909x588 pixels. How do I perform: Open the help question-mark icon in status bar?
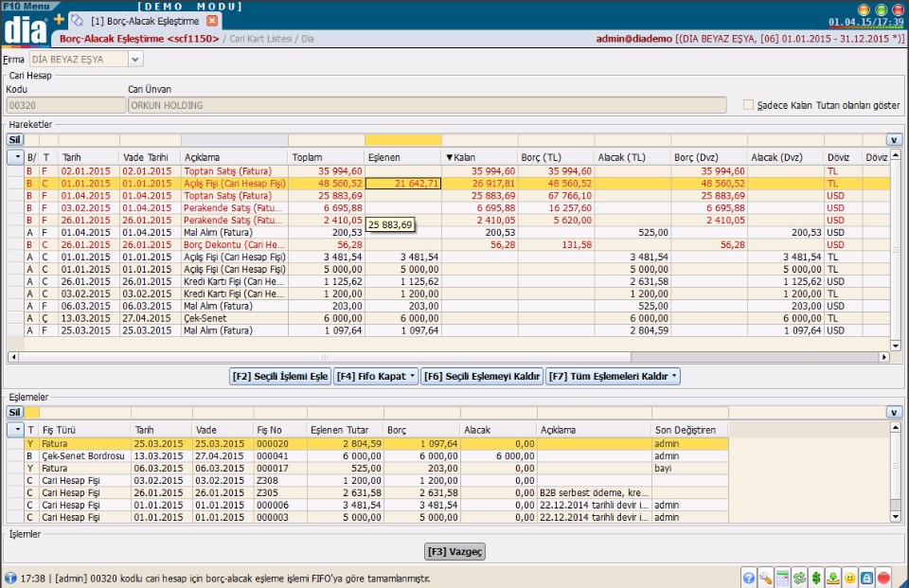point(748,579)
